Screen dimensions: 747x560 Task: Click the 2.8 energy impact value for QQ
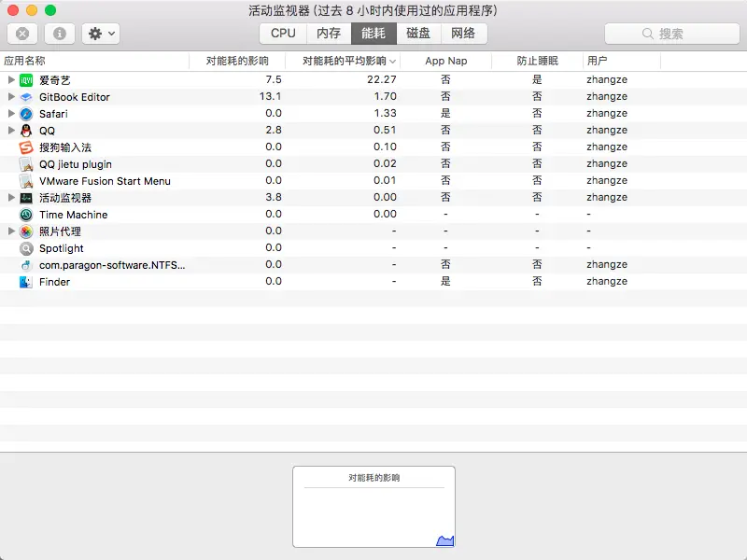click(274, 130)
